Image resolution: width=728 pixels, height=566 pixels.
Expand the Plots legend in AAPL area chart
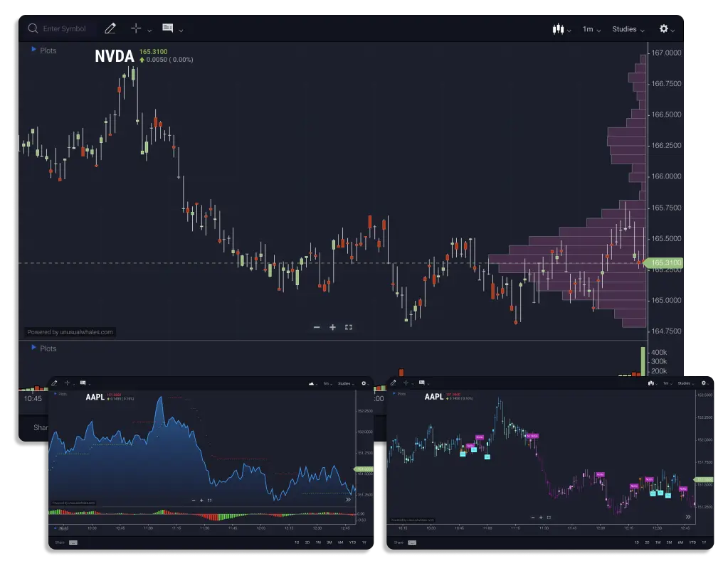[x=60, y=394]
